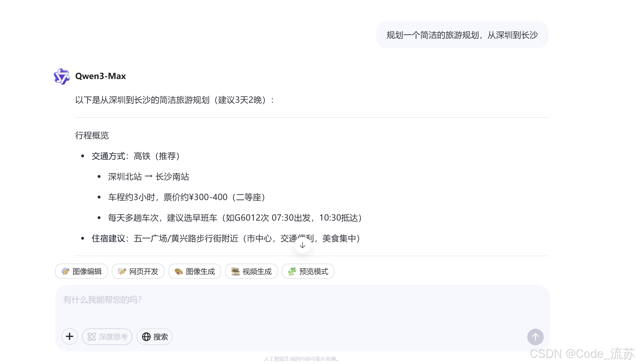Click the user message bubble about 深圳到长沙
The width and height of the screenshot is (636, 364).
pyautogui.click(x=462, y=35)
